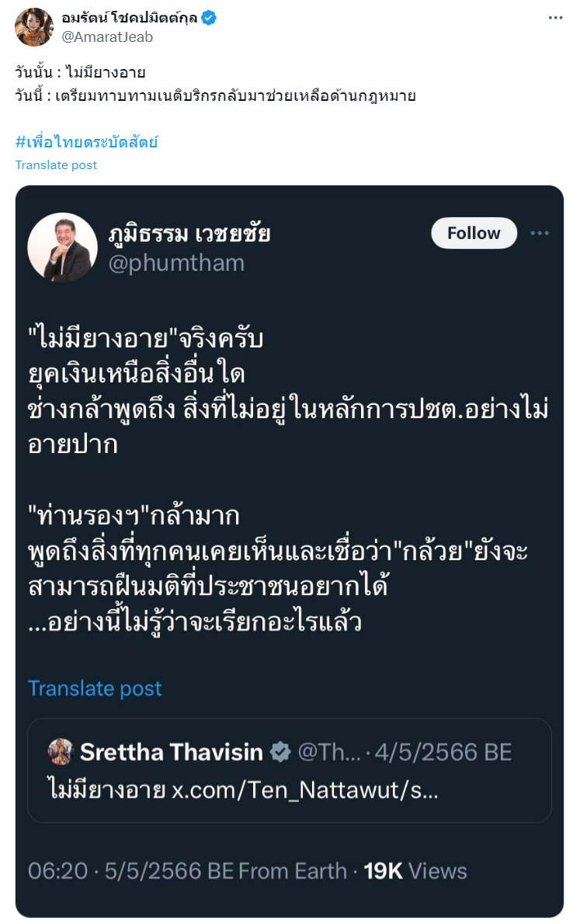Click the @phumtham handle
Screen dimensions: 580x924
click(176, 264)
